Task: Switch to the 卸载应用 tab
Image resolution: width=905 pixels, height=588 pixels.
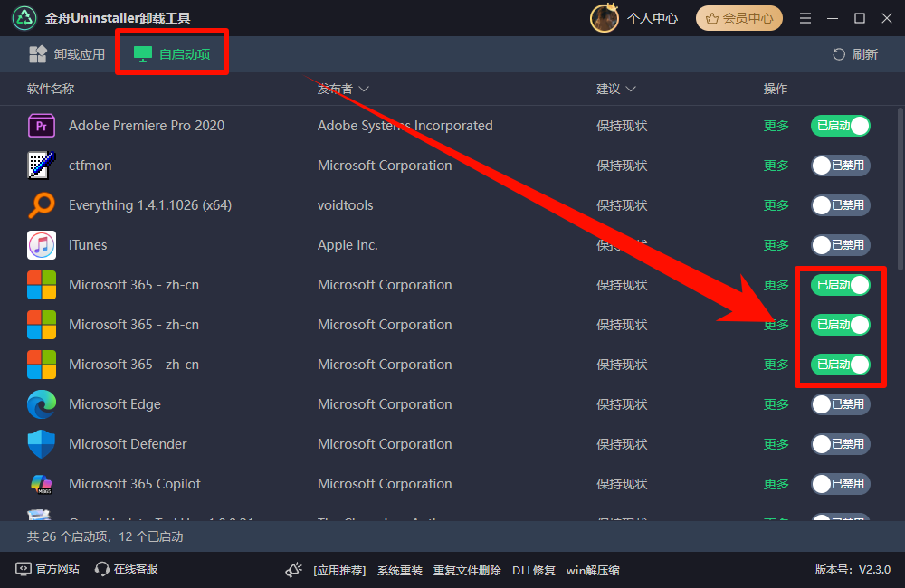Action: (65, 53)
